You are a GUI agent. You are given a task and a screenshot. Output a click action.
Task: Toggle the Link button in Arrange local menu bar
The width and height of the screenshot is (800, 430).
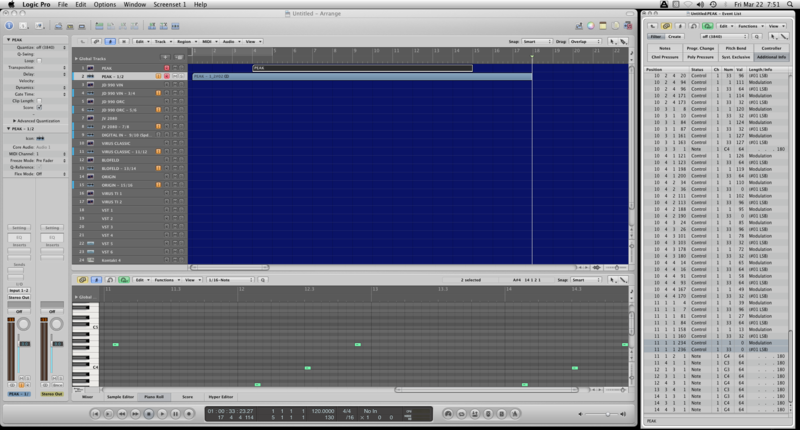[96, 41]
